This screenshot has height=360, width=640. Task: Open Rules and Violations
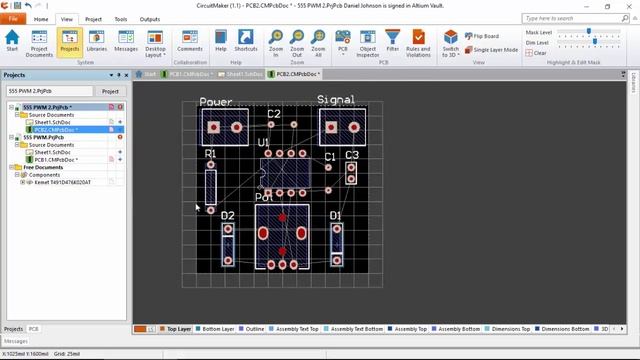tap(418, 43)
